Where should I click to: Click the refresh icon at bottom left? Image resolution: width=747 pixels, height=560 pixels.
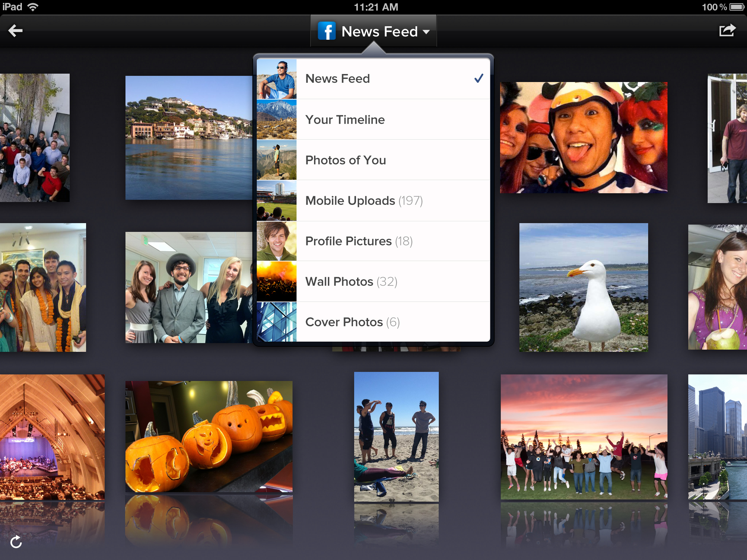[x=16, y=542]
